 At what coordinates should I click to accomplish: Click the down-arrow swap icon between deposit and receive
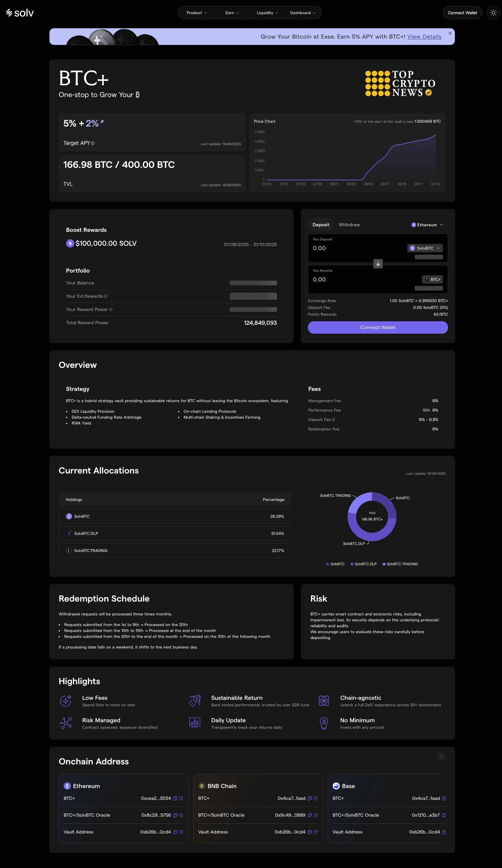(x=378, y=264)
